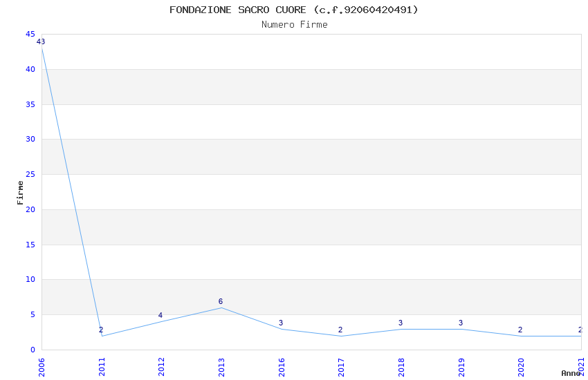Click the 45 tick on the y-axis
The width and height of the screenshot is (588, 380).
point(30,34)
